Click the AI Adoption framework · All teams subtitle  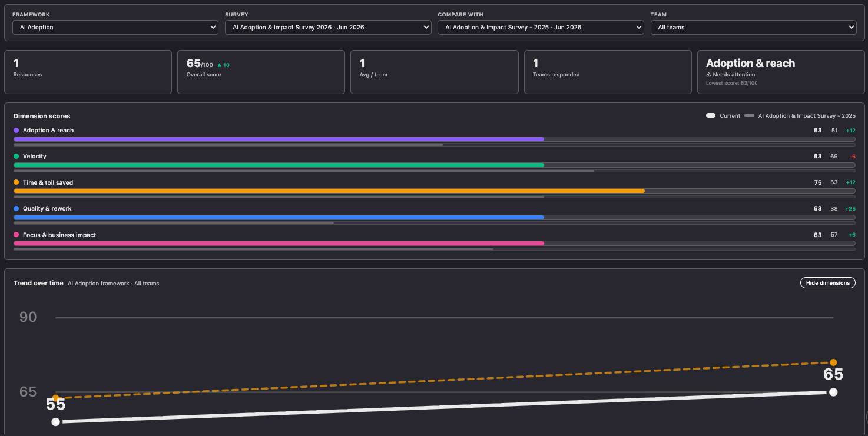113,284
